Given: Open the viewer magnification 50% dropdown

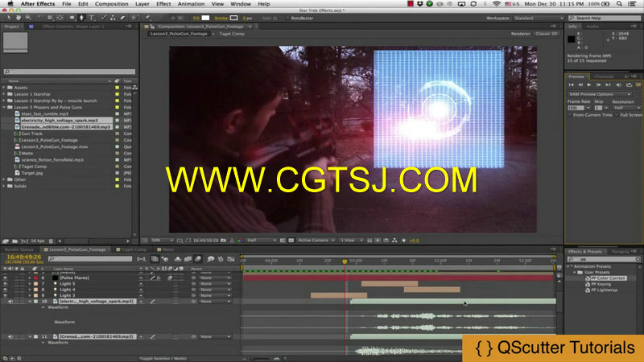Looking at the screenshot, I should click(163, 241).
